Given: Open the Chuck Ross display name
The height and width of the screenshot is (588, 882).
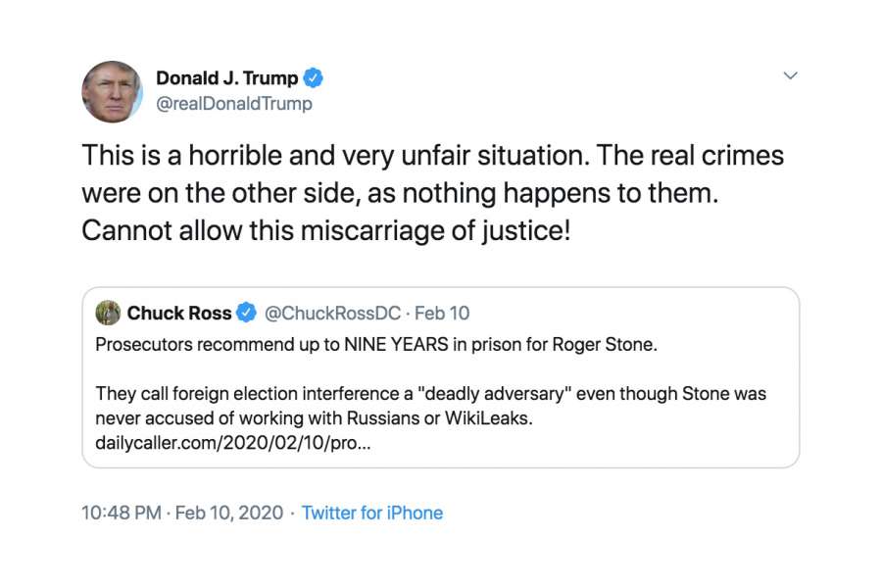Looking at the screenshot, I should tap(179, 314).
